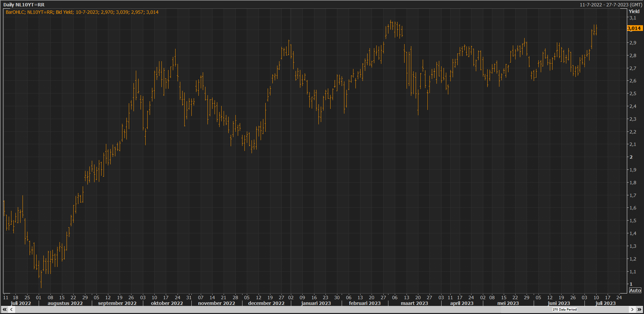Click the mei 2023 month label
The width and height of the screenshot is (644, 314).
[508, 303]
